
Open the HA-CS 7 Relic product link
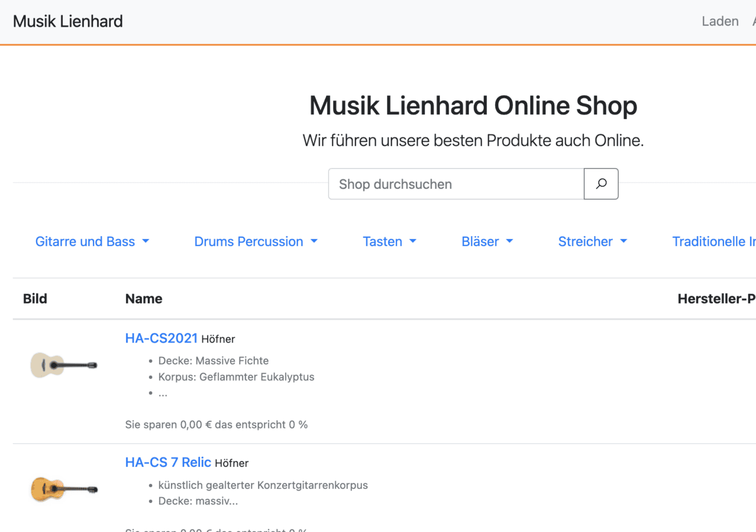168,462
